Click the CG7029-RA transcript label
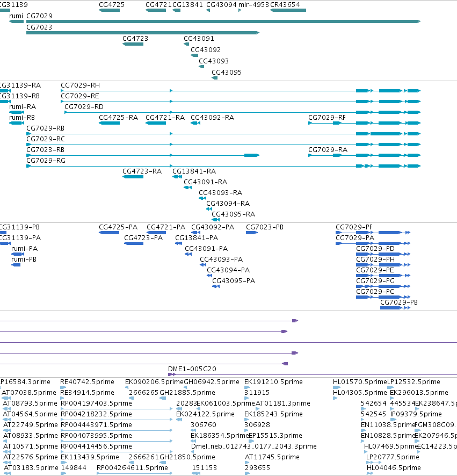Image resolution: width=457 pixels, height=476 pixels. tap(328, 150)
